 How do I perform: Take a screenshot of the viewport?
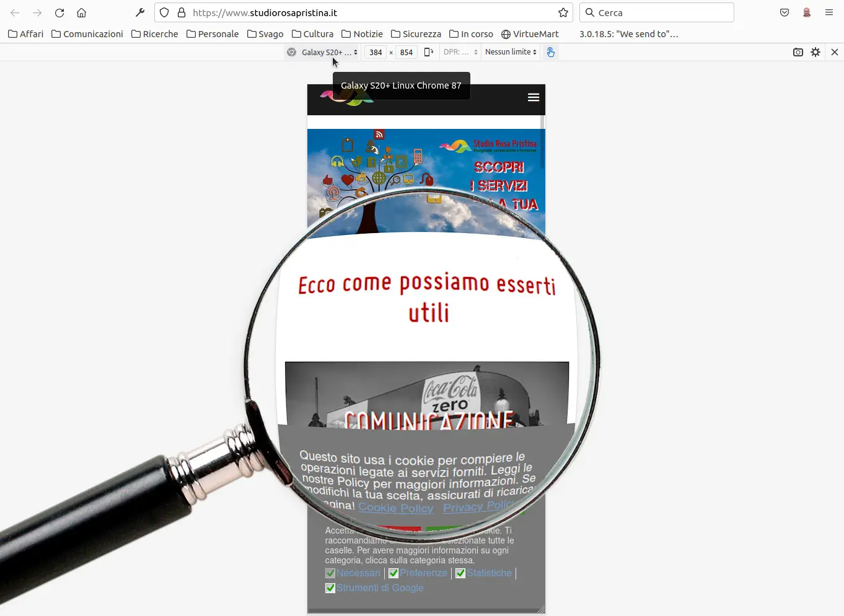(798, 52)
